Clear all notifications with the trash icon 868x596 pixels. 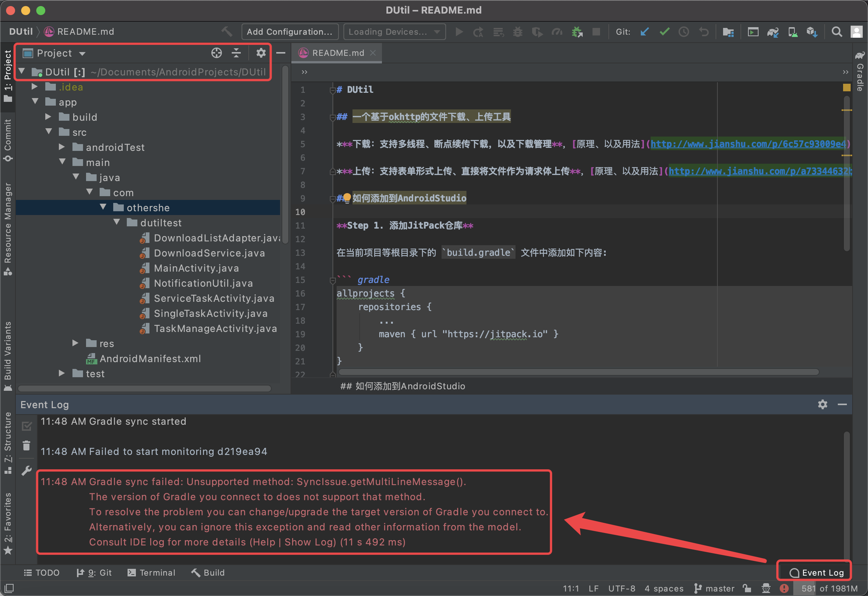[26, 445]
